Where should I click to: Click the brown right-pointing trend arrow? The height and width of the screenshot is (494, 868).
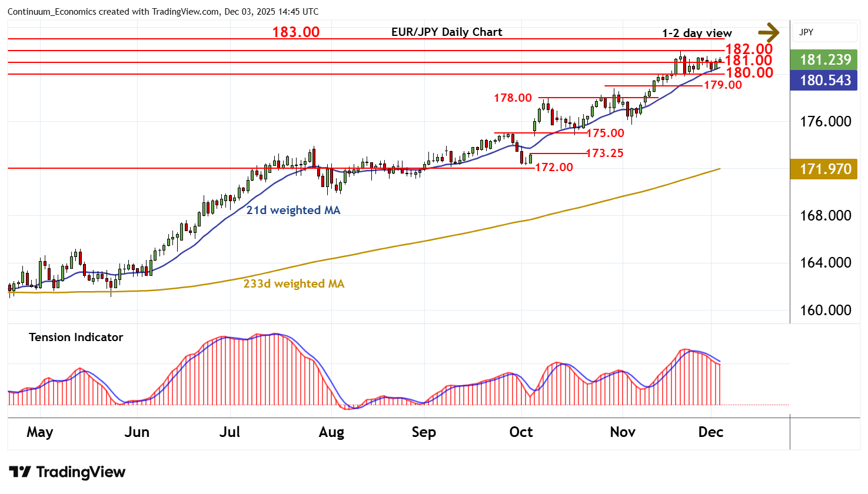coord(768,32)
